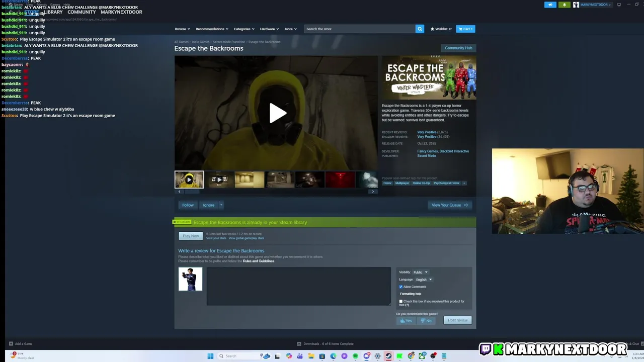Open Microsoft Edge from the taskbar
The width and height of the screenshot is (644, 362).
click(333, 356)
